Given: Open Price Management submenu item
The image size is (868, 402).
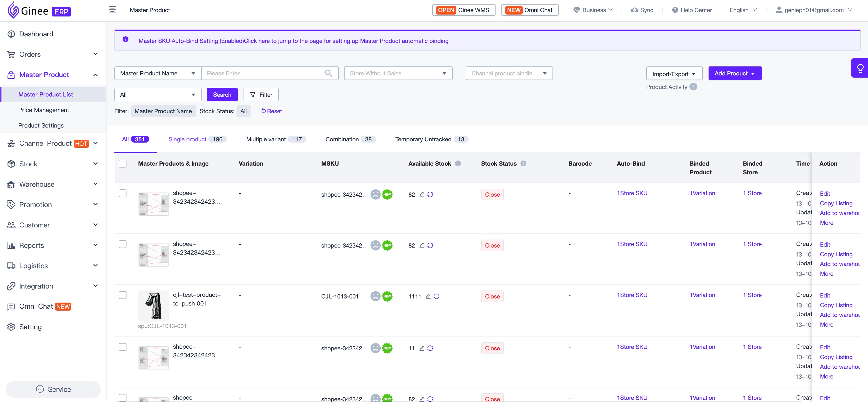Looking at the screenshot, I should (x=44, y=110).
